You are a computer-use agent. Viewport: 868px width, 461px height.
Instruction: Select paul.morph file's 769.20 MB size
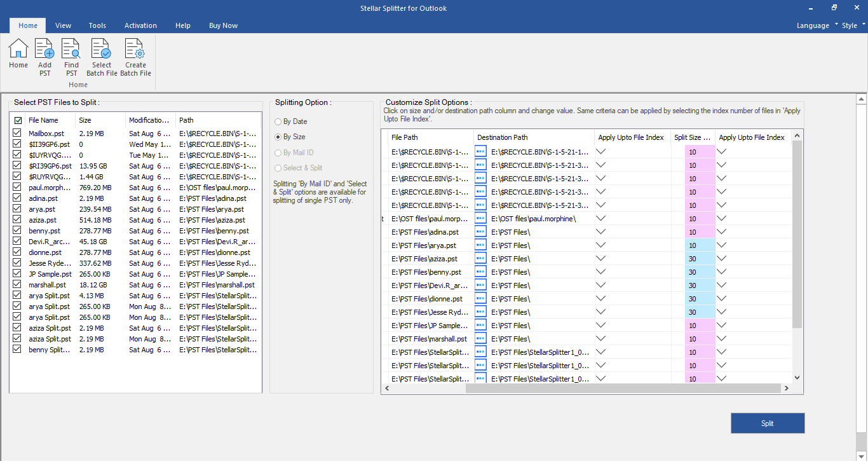point(95,188)
